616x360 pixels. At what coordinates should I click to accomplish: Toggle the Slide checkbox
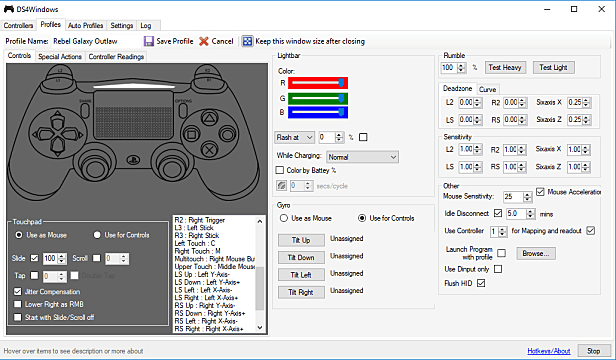(35, 258)
